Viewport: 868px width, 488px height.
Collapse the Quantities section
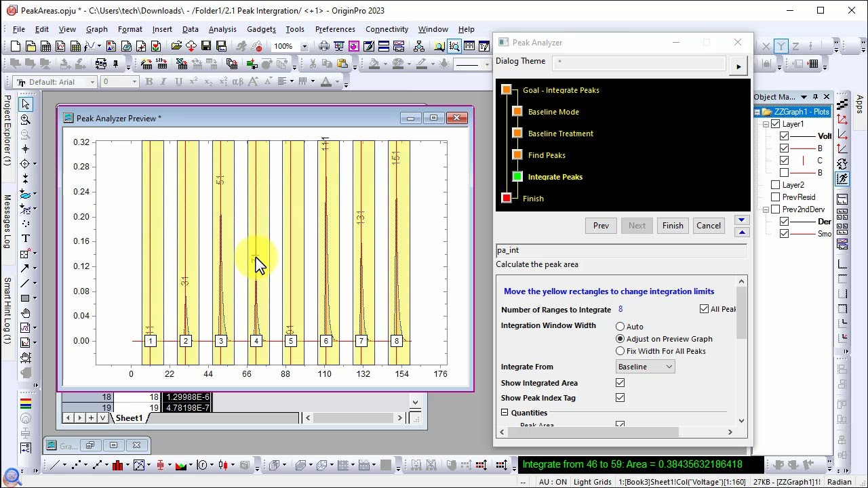tap(505, 413)
